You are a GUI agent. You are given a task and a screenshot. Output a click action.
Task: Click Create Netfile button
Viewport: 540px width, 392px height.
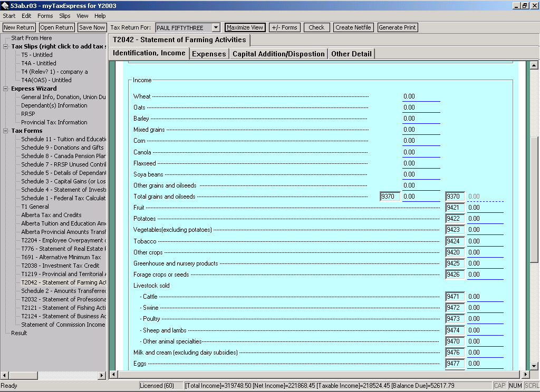click(353, 27)
